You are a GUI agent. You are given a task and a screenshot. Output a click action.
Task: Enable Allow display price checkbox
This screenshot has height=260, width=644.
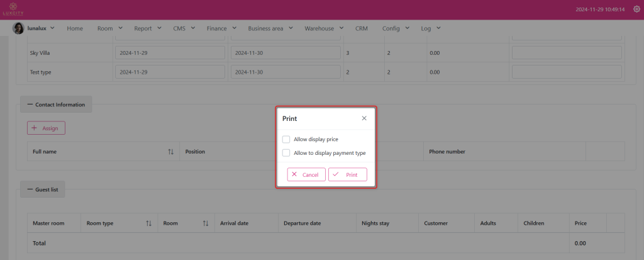(x=286, y=139)
